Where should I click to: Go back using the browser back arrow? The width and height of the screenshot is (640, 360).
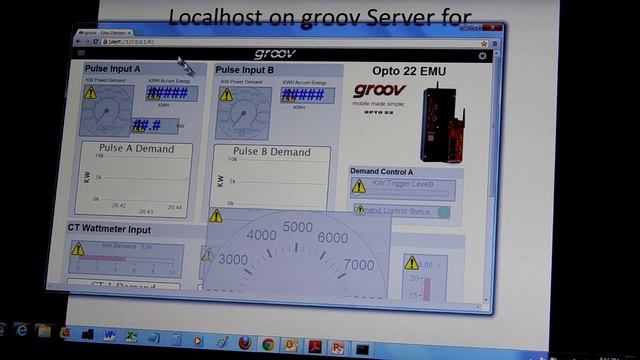coord(78,41)
